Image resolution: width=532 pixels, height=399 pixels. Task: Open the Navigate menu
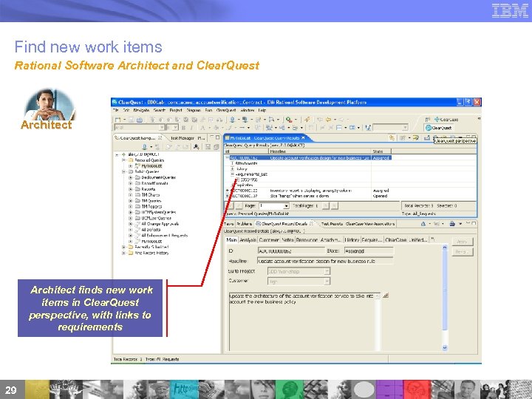[141, 110]
